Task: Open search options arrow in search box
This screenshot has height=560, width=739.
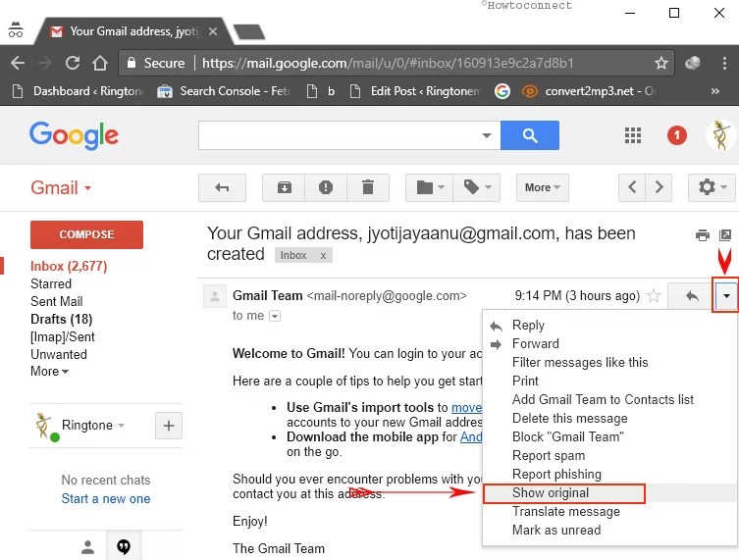Action: pyautogui.click(x=487, y=135)
